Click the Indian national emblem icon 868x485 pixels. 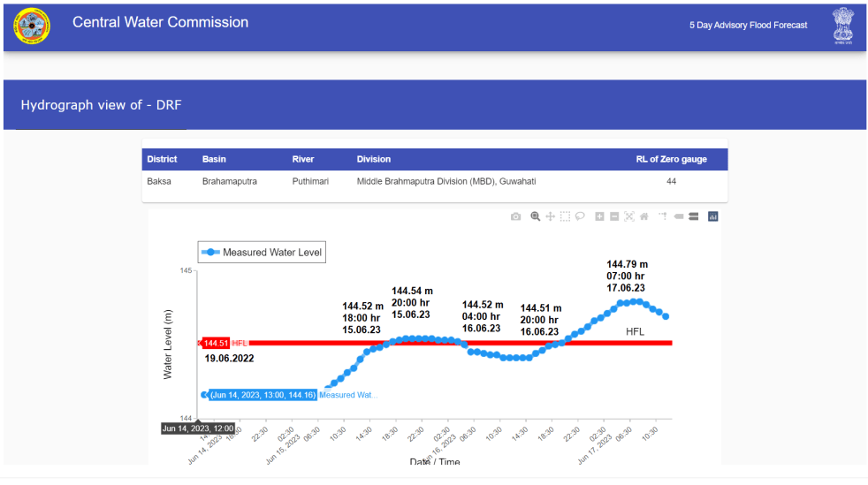pos(842,27)
